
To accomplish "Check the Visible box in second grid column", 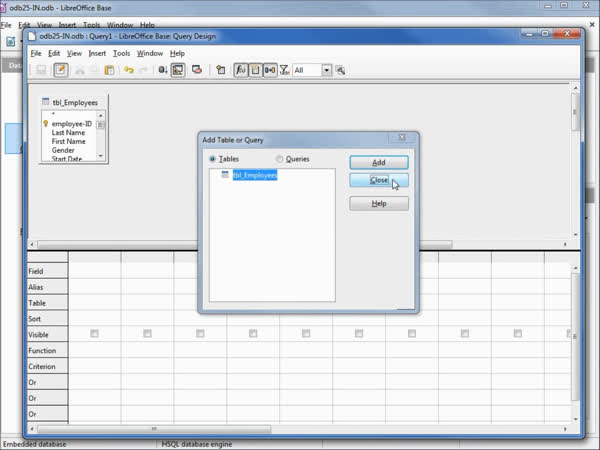I will click(x=147, y=334).
